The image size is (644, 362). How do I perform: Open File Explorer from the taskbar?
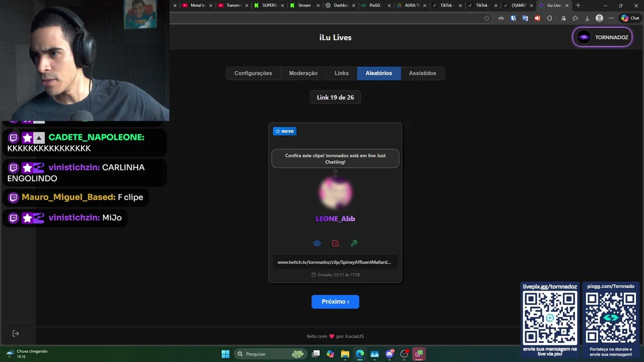pos(345,354)
